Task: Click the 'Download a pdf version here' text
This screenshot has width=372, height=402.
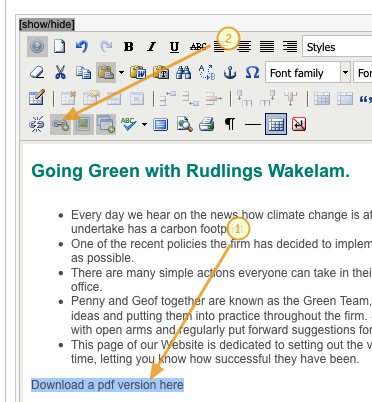Action: (x=107, y=385)
